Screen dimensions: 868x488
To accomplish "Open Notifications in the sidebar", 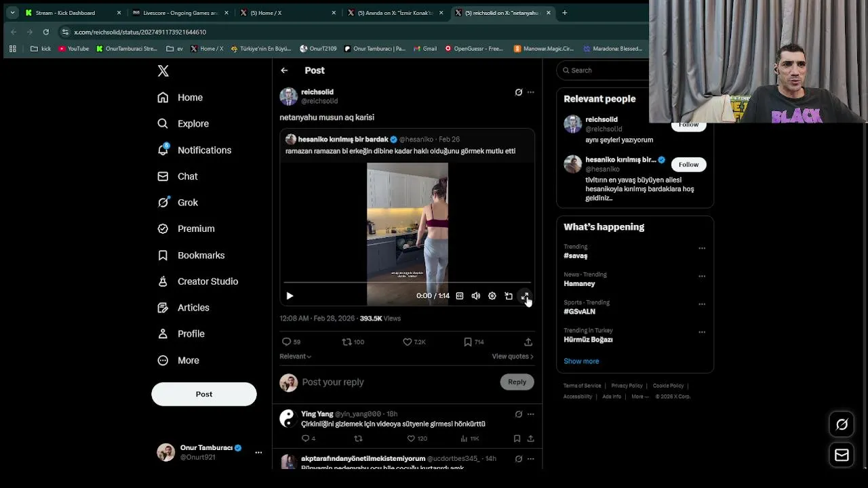I will click(195, 150).
